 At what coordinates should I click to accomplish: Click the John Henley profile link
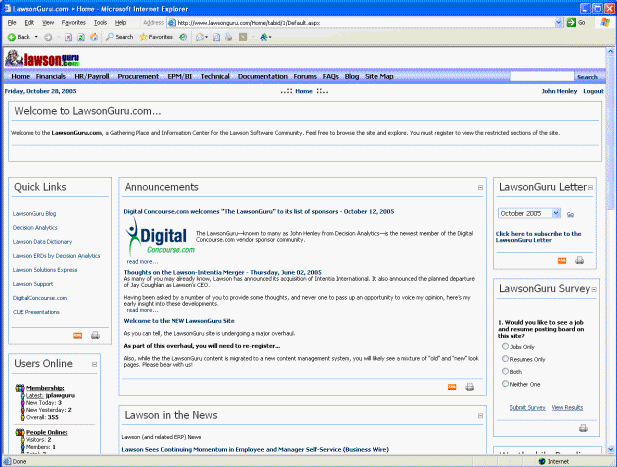559,91
